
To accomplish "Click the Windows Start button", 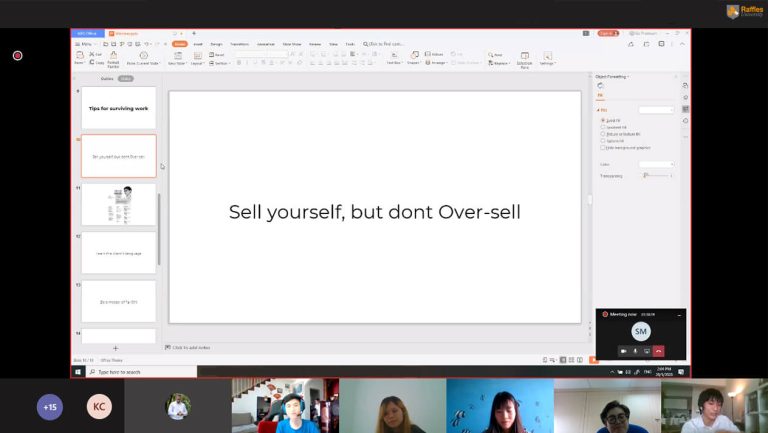I will pos(77,371).
